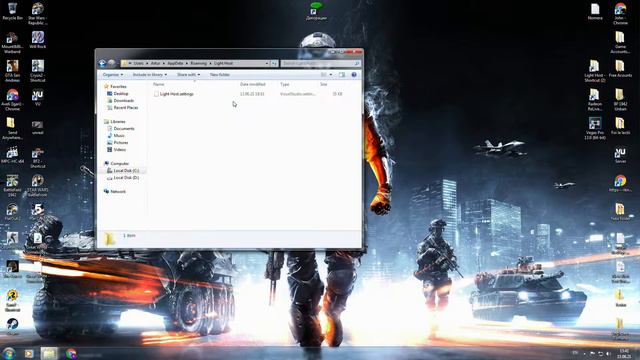Select the Will Rock desktop icon
This screenshot has width=640, height=360.
(x=38, y=40)
